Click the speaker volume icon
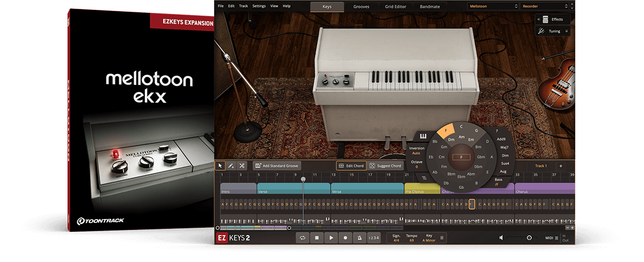Viewport: 644px width, 262px height. 501,238
